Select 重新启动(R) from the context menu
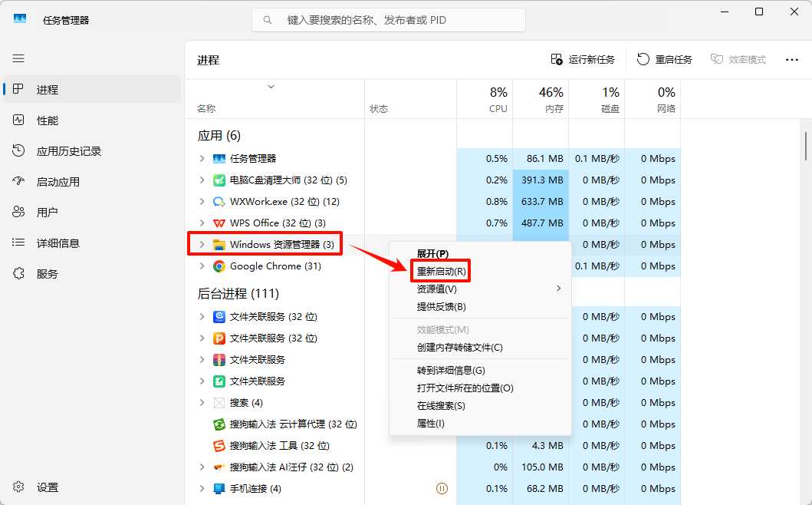Image resolution: width=812 pixels, height=505 pixels. 441,271
